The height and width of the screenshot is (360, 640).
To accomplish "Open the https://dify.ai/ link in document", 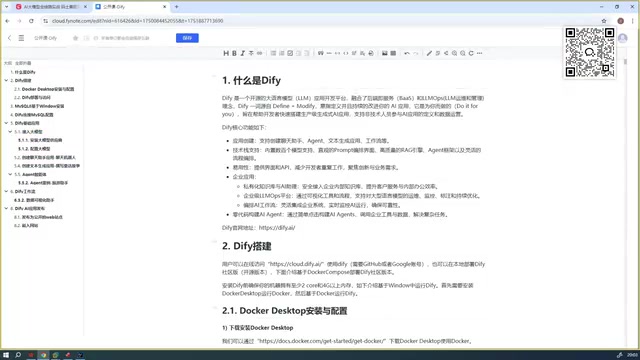I will point(277,228).
